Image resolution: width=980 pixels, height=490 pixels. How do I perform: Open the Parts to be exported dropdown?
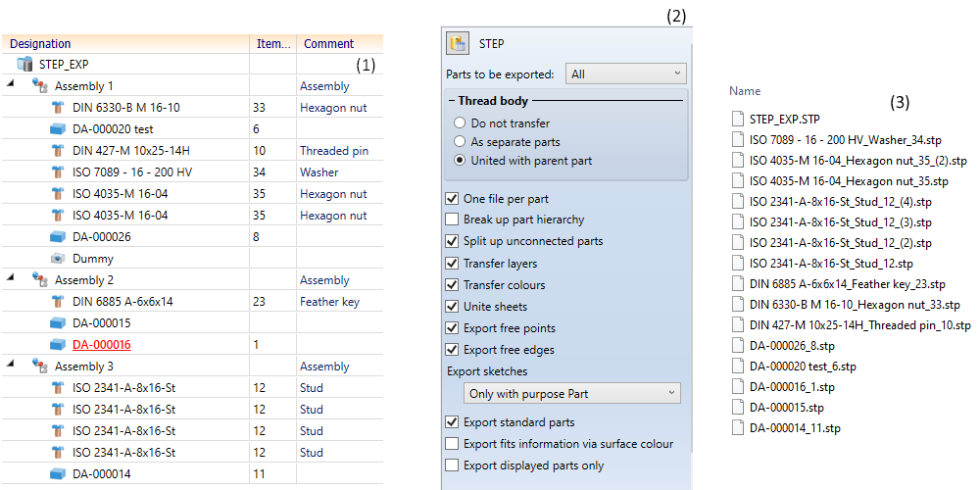(625, 73)
